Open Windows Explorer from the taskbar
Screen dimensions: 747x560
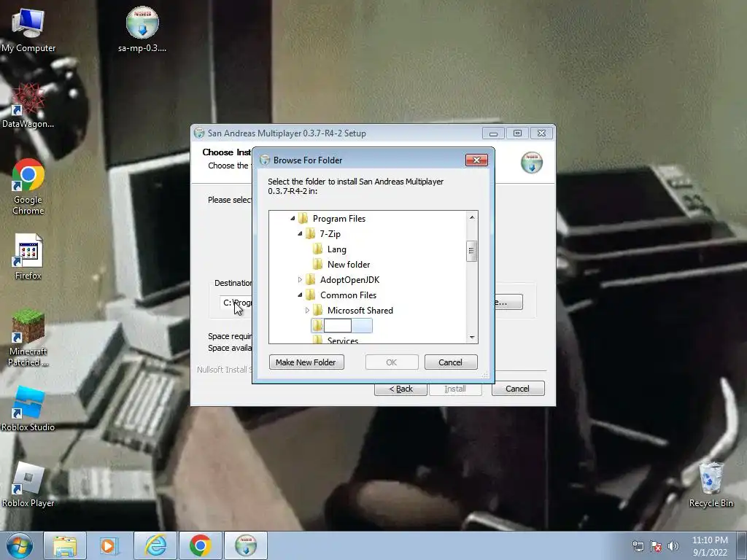click(x=65, y=545)
